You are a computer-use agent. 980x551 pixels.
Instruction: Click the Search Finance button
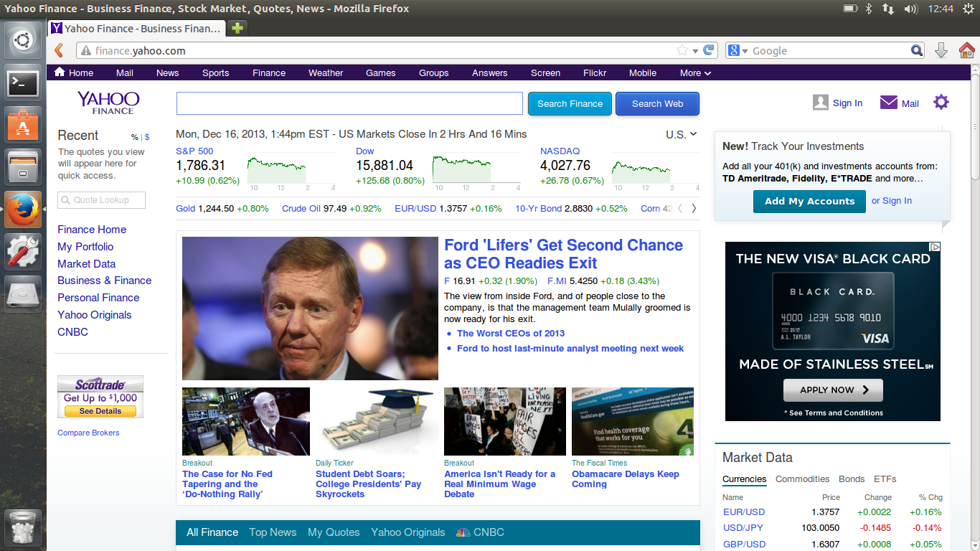click(570, 103)
